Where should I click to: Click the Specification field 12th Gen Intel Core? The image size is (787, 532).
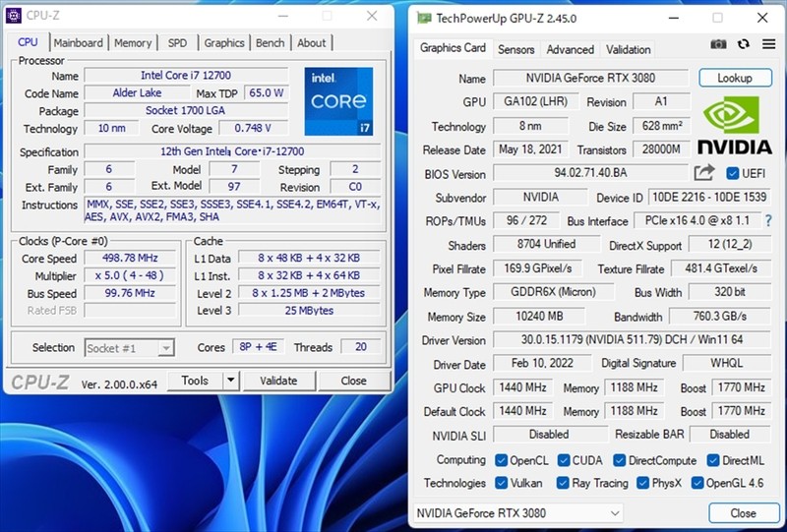click(x=232, y=151)
